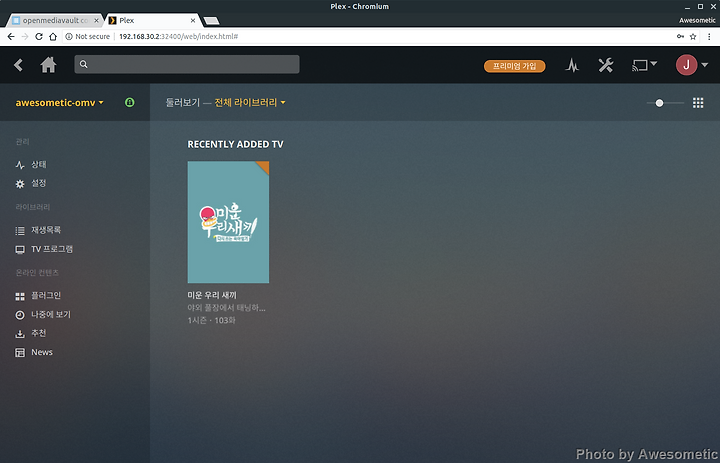This screenshot has width=720, height=463.
Task: Expand the cast player dropdown arrow
Action: pyautogui.click(x=654, y=63)
